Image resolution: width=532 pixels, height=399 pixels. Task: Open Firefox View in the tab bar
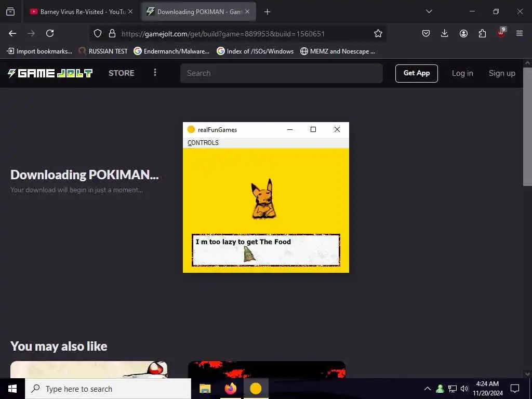point(10,11)
